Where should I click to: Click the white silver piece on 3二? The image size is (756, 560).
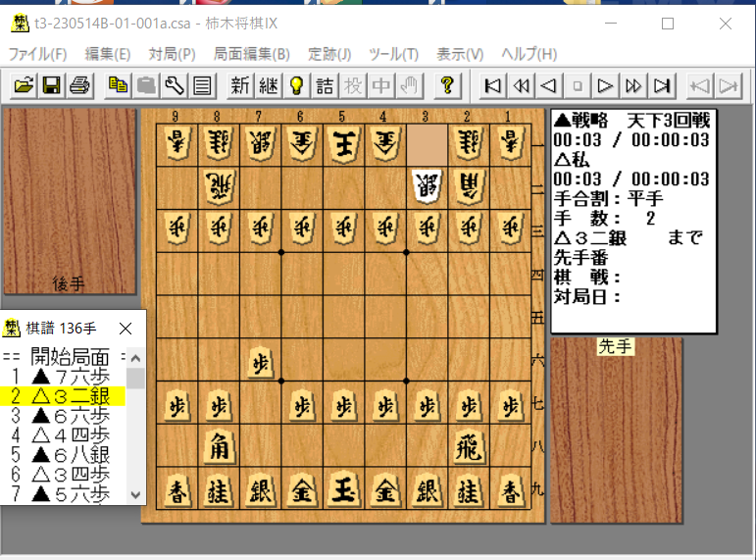click(427, 185)
